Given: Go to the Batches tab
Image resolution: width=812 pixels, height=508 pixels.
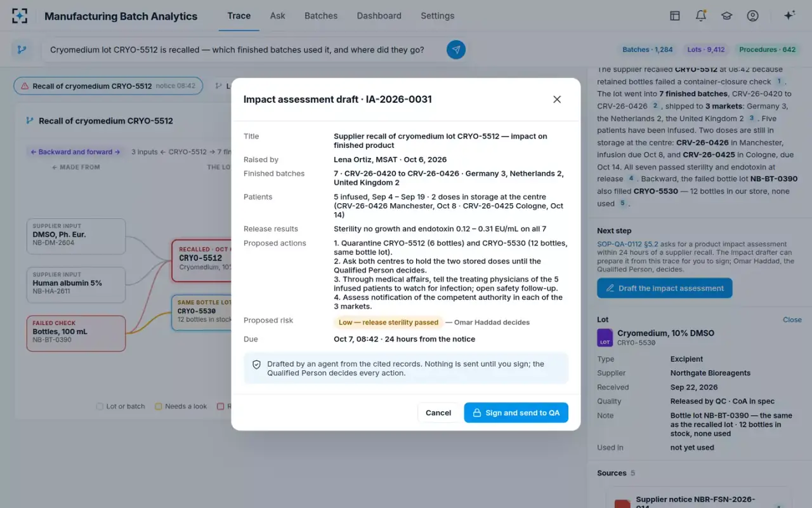Looking at the screenshot, I should click(321, 16).
